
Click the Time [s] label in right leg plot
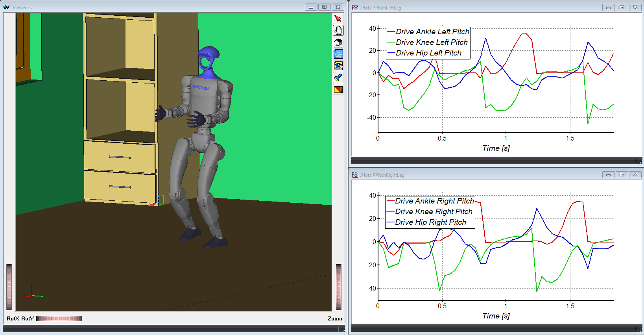point(496,316)
